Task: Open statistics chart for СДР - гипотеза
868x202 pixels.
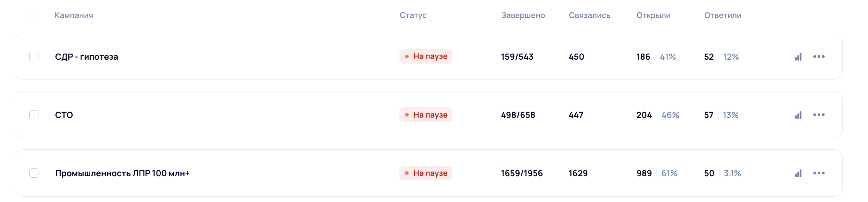Action: click(x=798, y=57)
